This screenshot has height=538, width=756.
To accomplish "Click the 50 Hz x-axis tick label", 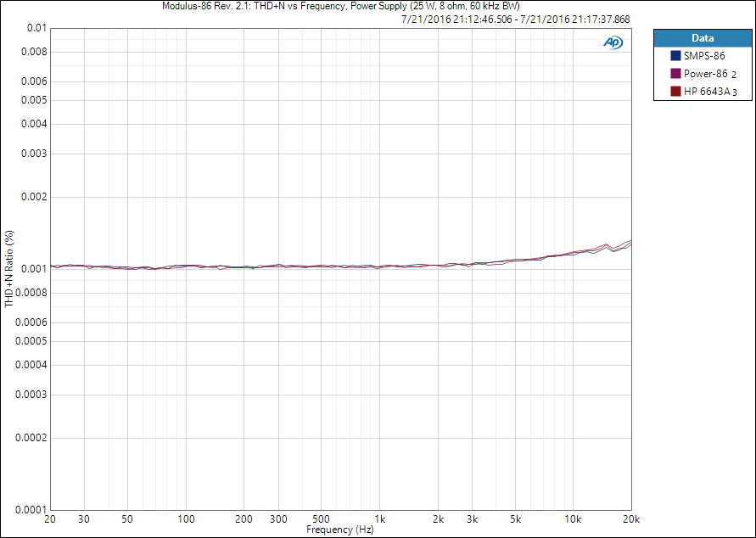I will tap(127, 519).
